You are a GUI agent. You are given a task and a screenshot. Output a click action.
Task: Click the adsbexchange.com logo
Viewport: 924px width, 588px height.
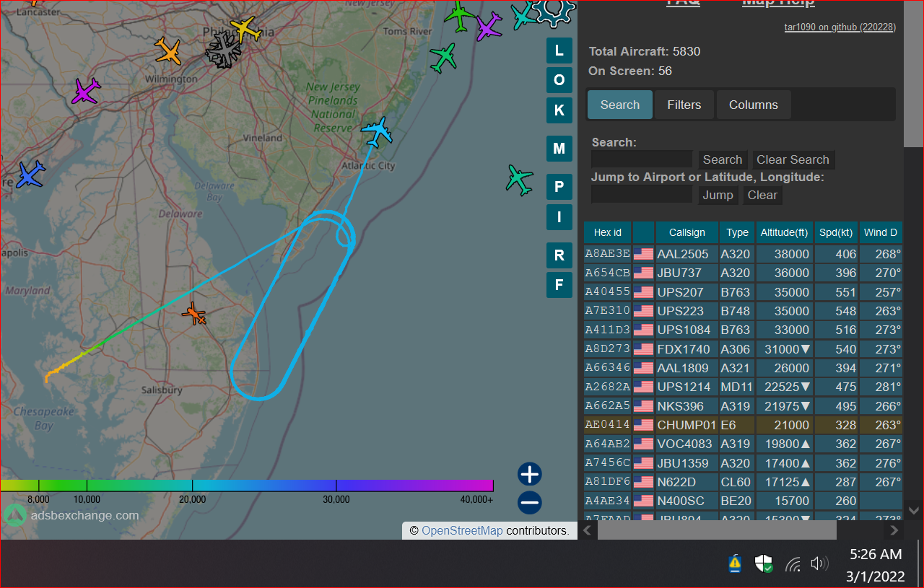(x=71, y=515)
